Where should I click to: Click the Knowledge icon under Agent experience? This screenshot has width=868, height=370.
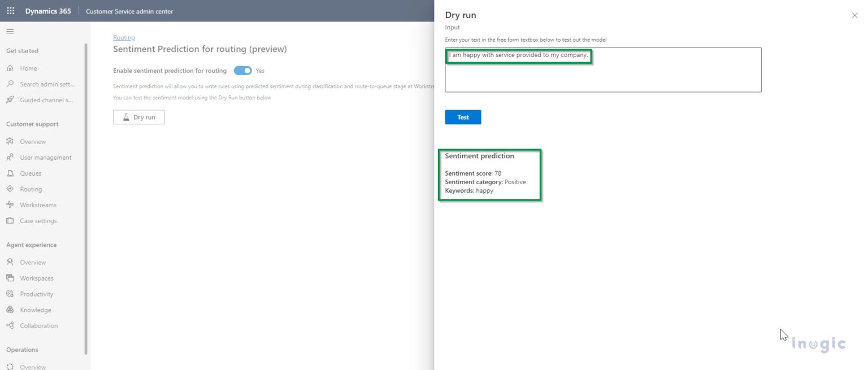[x=10, y=310]
